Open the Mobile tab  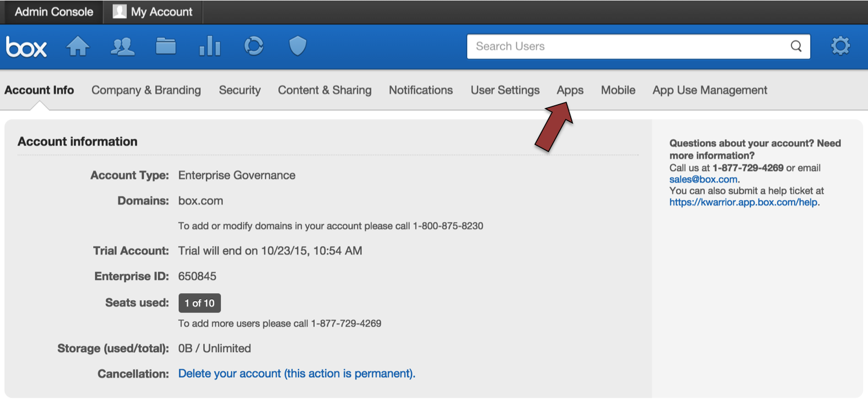pos(618,90)
